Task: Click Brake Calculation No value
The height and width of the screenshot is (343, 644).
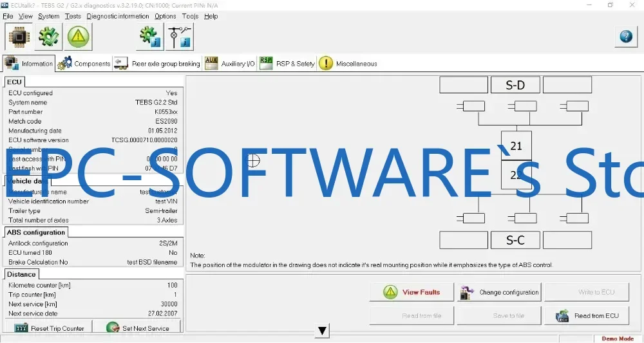Action: (152, 262)
